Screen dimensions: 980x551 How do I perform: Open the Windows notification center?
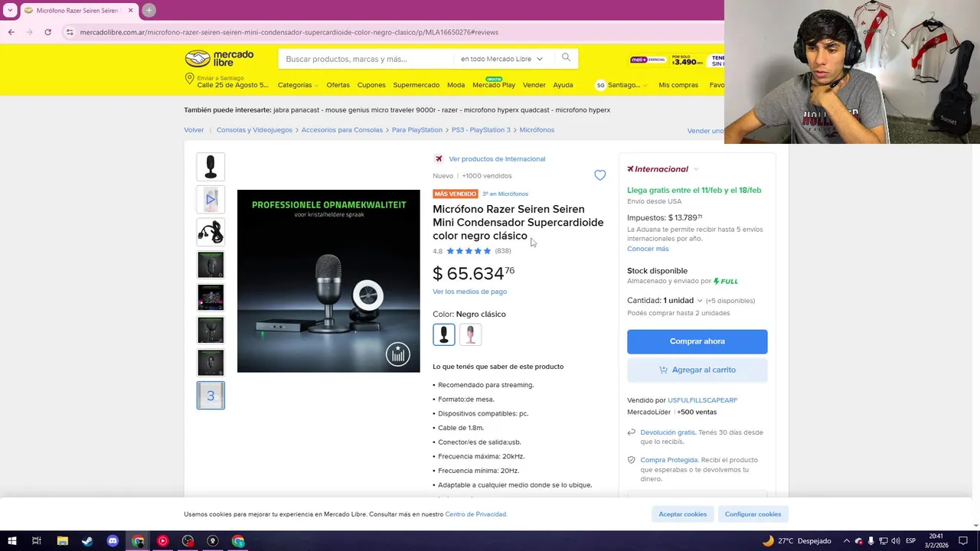pos(963,541)
